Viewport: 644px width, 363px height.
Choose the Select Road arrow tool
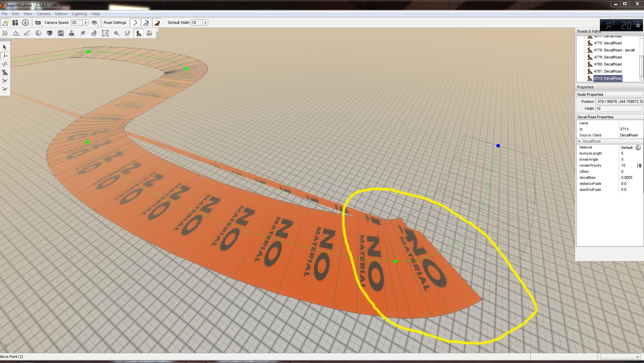tap(5, 47)
